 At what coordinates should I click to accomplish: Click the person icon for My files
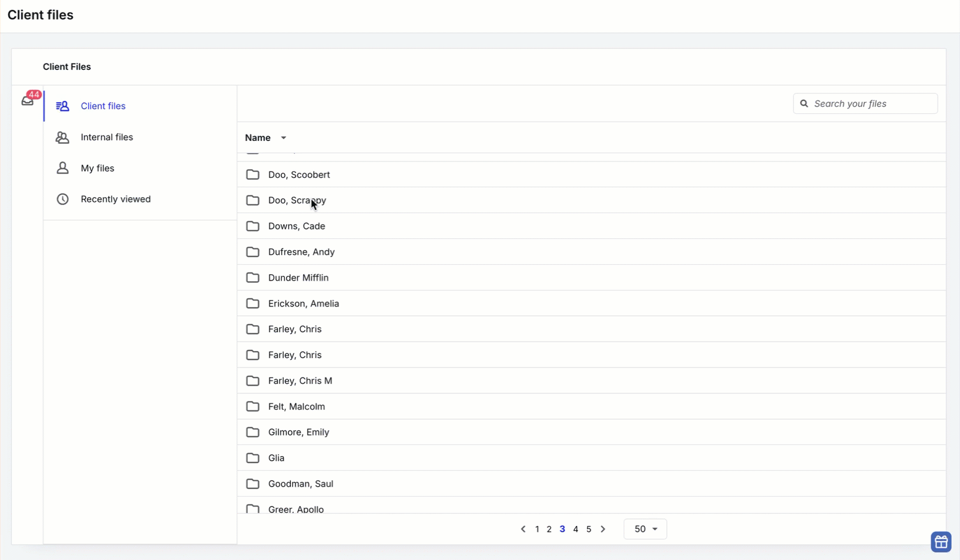62,168
